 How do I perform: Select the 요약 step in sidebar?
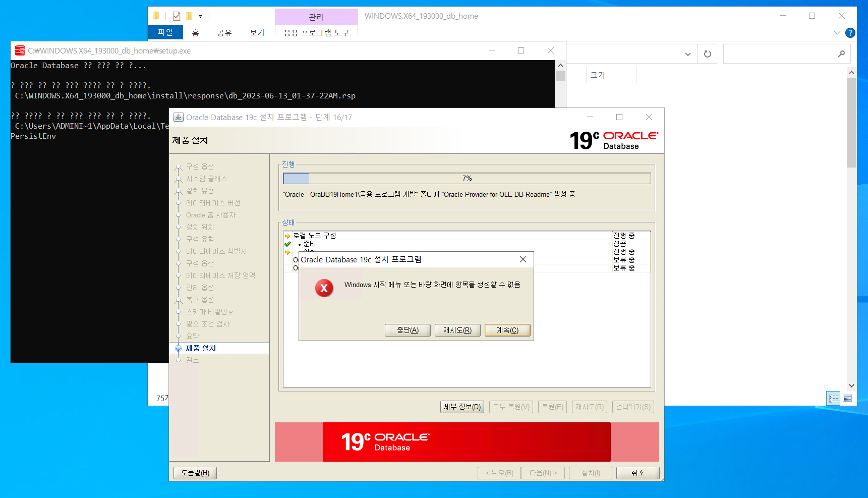pos(193,336)
